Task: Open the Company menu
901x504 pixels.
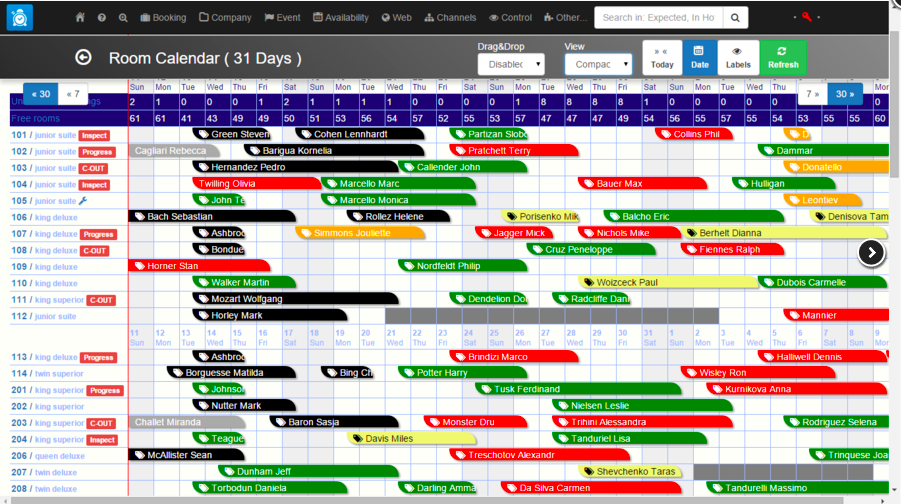Action: tap(225, 18)
